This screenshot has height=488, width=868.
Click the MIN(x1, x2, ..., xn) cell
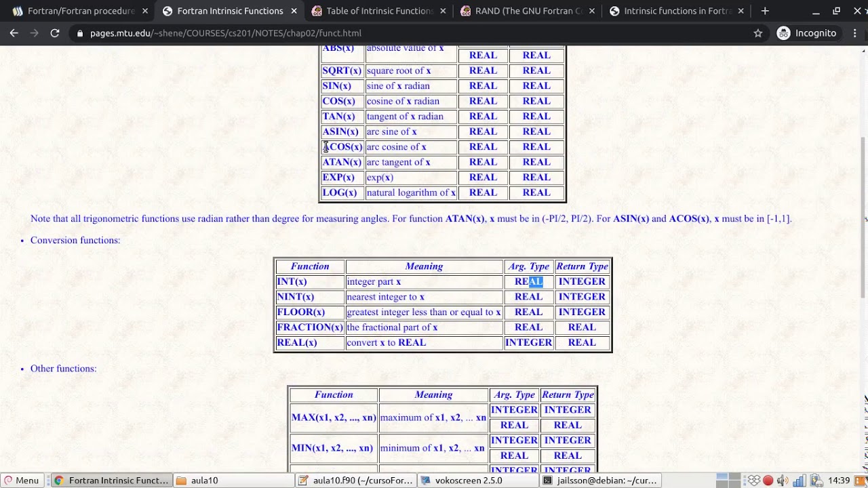pyautogui.click(x=333, y=448)
